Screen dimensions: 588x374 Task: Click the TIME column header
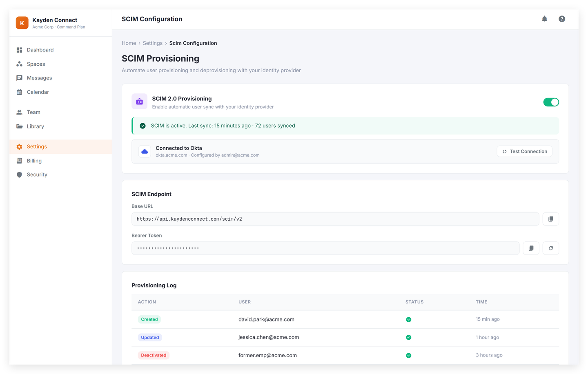point(481,302)
